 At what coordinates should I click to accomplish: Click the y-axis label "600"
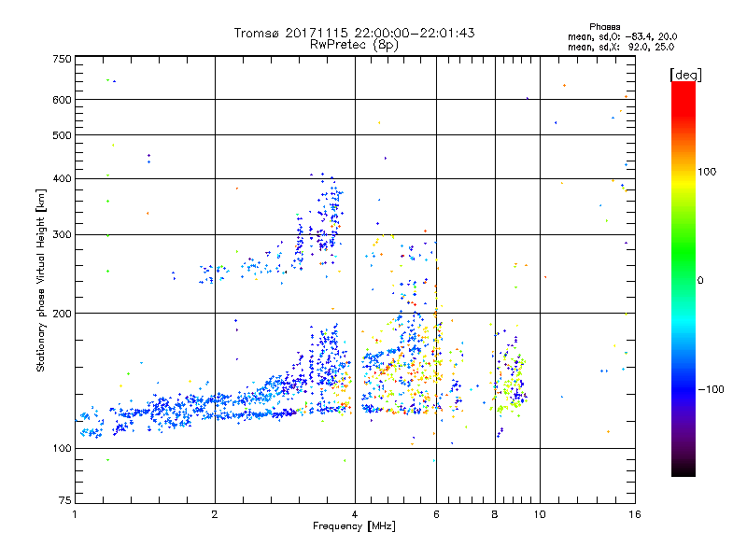(x=62, y=100)
